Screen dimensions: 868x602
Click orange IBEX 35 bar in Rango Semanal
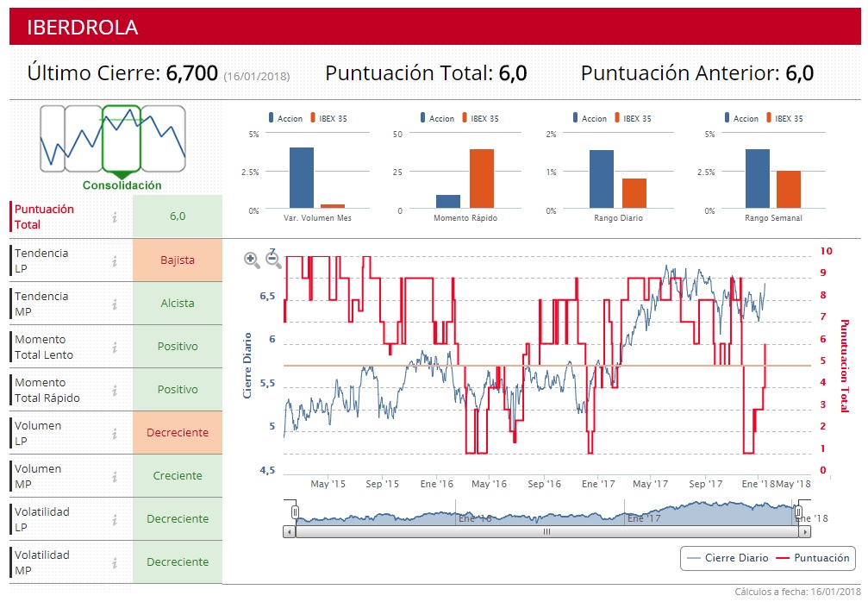click(789, 190)
